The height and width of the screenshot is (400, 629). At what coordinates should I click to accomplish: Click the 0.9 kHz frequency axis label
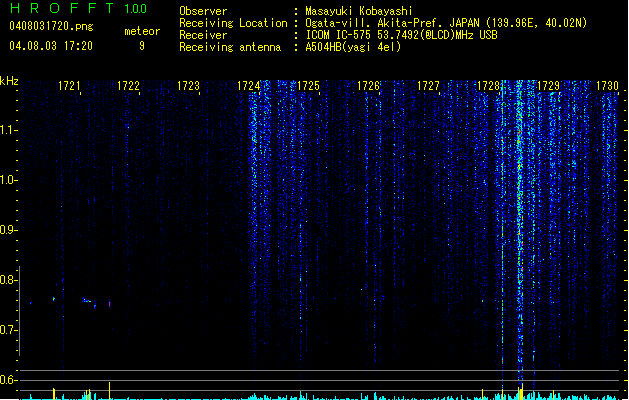[8, 230]
